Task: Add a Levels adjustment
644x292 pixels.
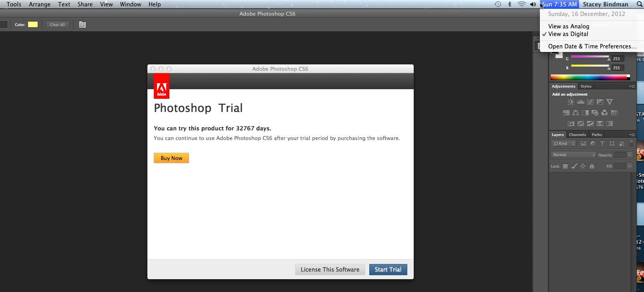Action: (x=580, y=102)
